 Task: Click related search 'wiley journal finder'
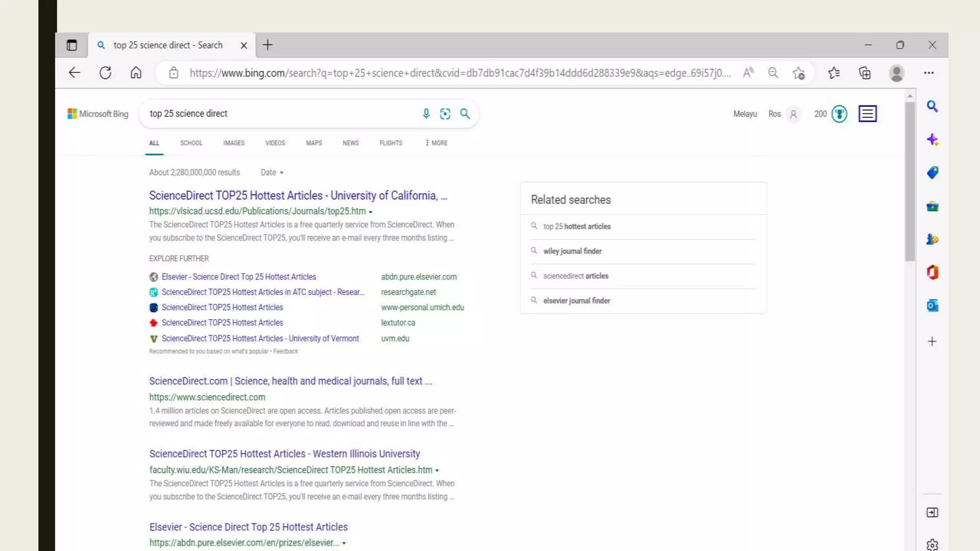[572, 251]
